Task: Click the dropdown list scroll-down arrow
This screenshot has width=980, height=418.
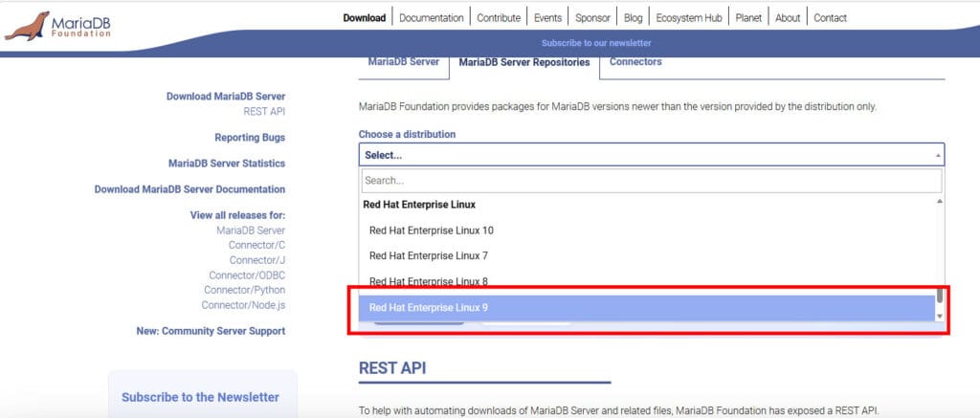Action: tap(939, 317)
